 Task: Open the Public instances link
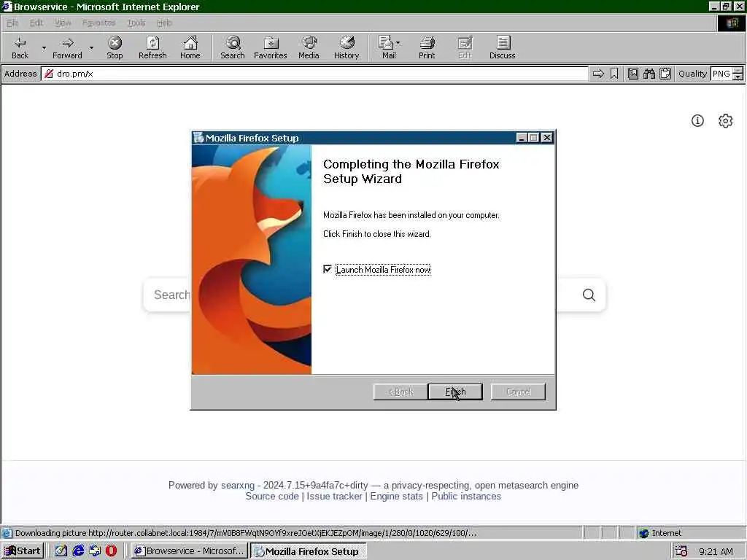click(x=466, y=496)
